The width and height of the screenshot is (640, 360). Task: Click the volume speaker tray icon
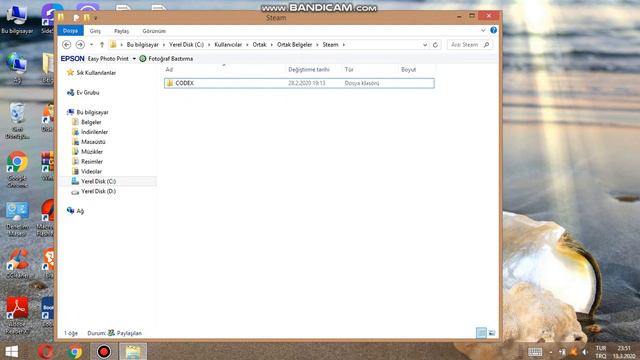585,352
